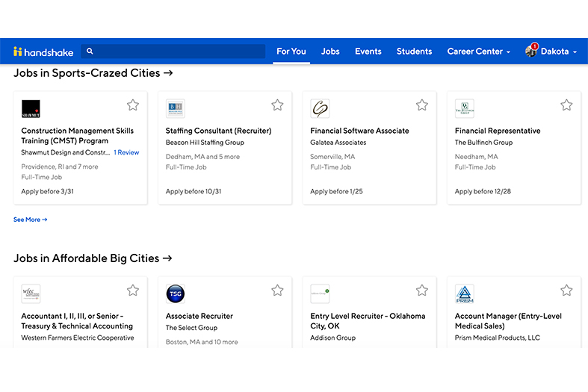Open the 1 Review link for Shawmut

tap(126, 152)
